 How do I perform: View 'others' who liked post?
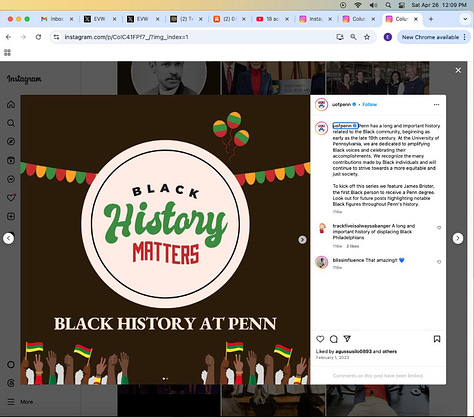click(390, 351)
